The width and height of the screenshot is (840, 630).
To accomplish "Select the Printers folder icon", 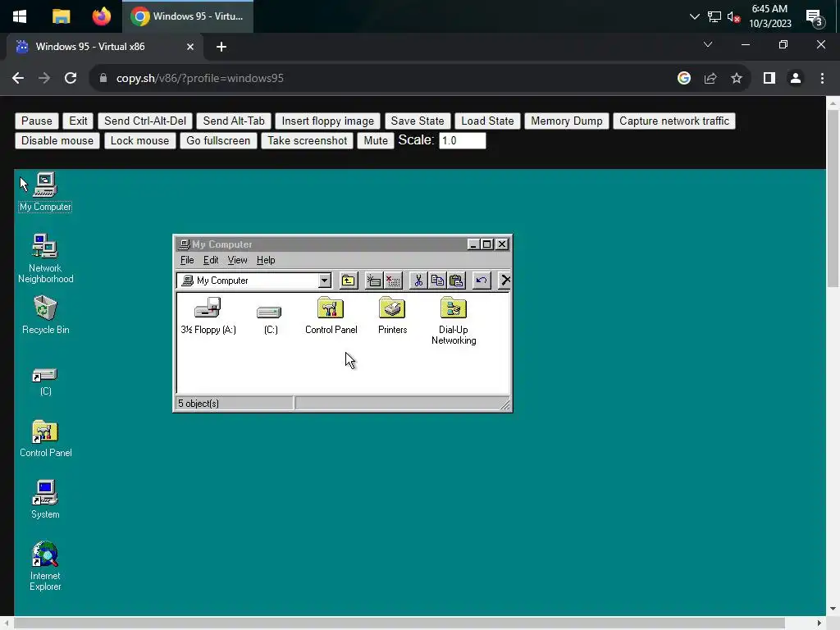I will pyautogui.click(x=392, y=316).
